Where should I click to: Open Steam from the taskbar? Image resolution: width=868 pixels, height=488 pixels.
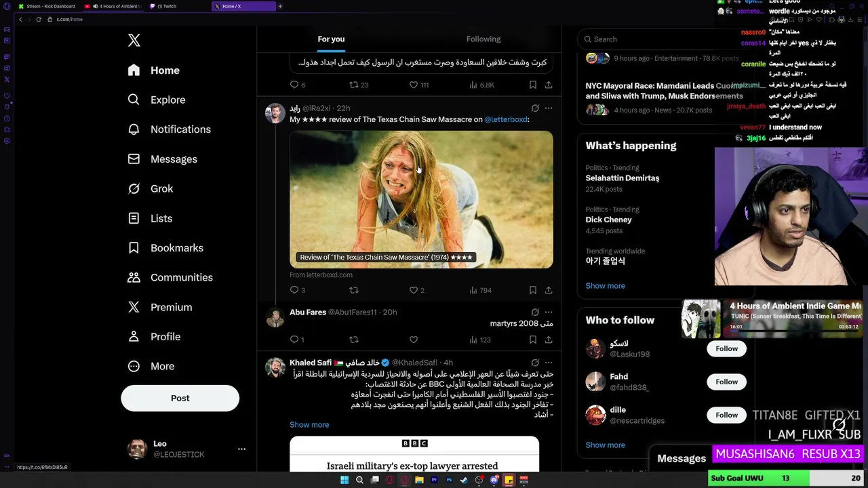[463, 480]
